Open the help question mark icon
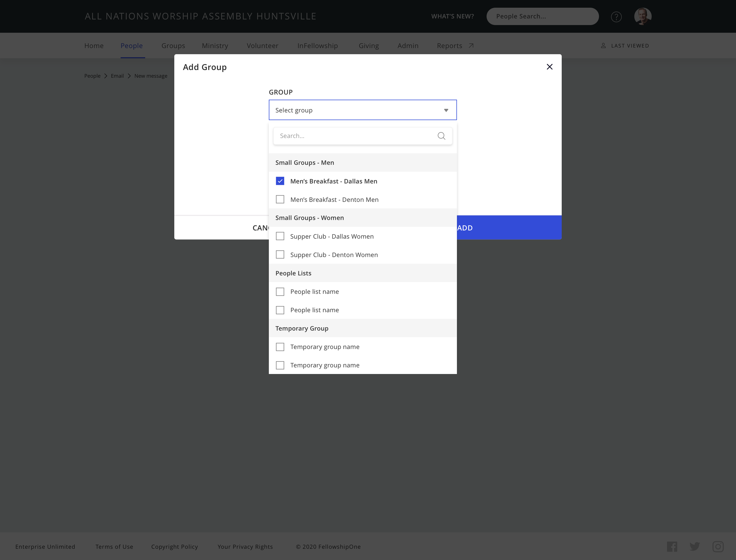The height and width of the screenshot is (560, 736). 616,17
